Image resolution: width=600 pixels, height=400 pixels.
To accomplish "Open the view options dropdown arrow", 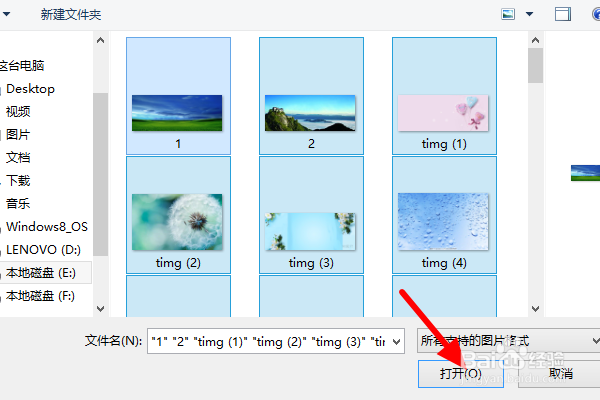I will tap(529, 15).
